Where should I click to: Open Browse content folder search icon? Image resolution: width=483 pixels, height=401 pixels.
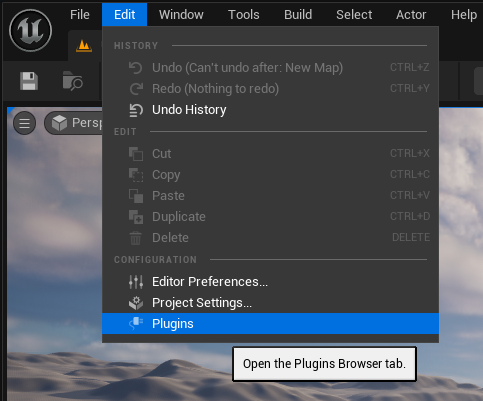[x=73, y=80]
